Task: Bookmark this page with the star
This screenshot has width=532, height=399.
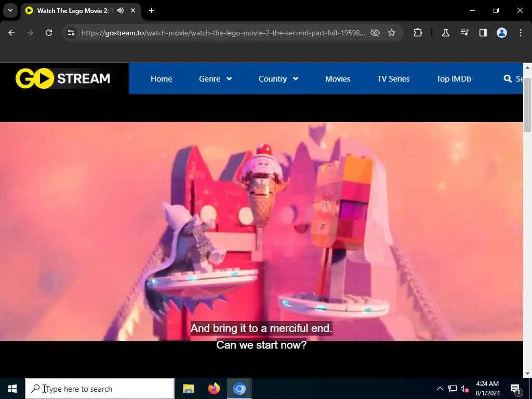Action: (x=392, y=33)
